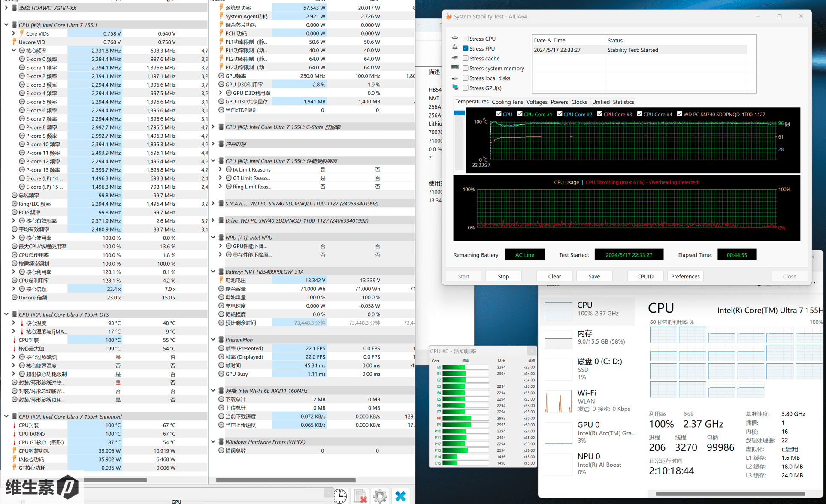
Task: Switch to the Cooling Fans tab
Action: (507, 102)
